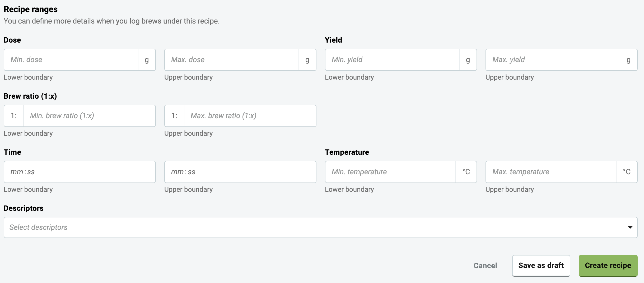This screenshot has width=644, height=283.
Task: Click the °C unit of Max. temperature
Action: point(627,172)
